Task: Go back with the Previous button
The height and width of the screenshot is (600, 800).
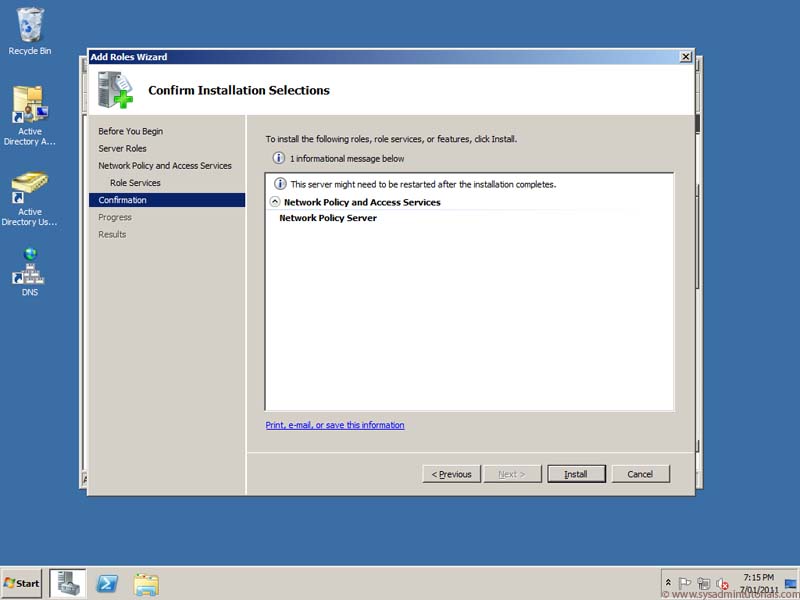Action: 452,474
